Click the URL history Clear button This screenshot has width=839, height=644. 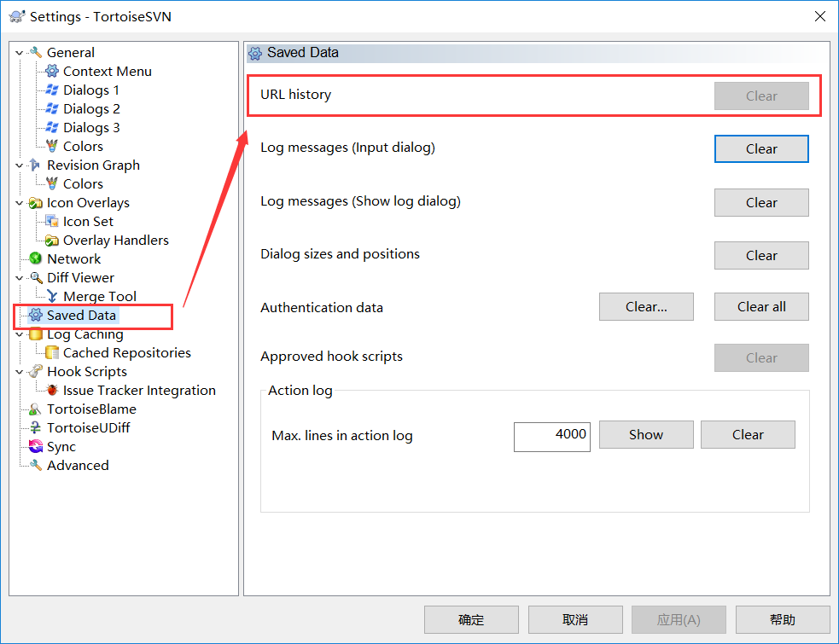point(761,96)
